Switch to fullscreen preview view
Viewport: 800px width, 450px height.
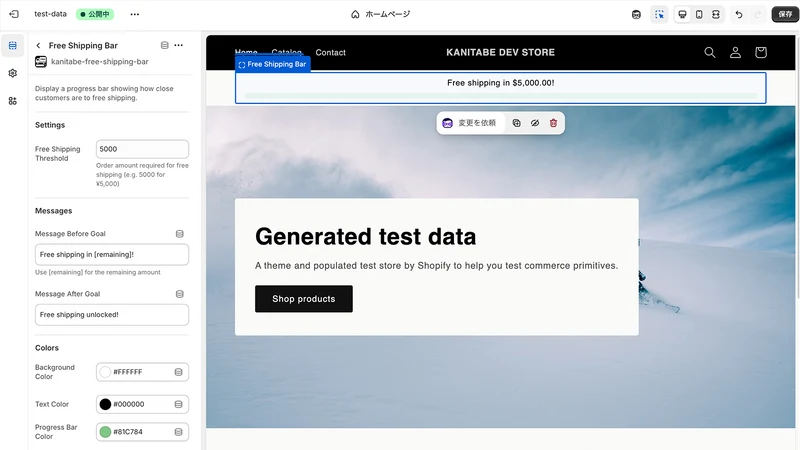(x=716, y=14)
